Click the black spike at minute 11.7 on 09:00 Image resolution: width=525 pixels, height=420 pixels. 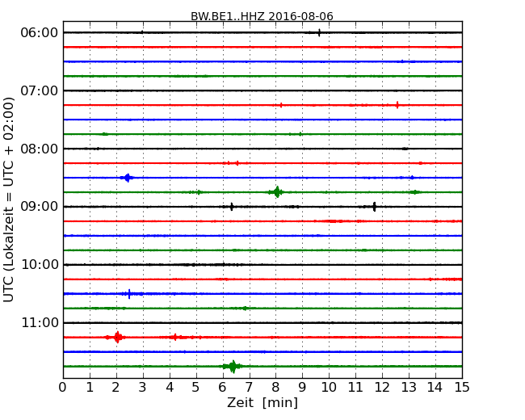coord(374,207)
